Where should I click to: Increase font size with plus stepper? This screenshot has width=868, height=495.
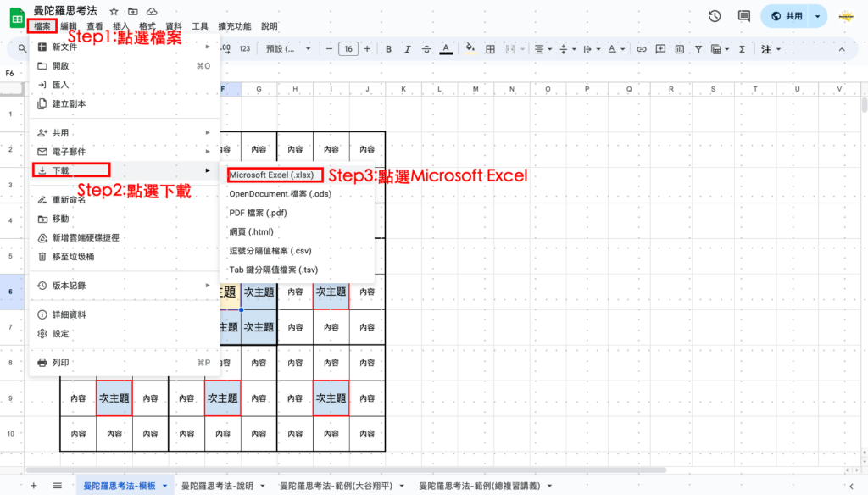coord(367,49)
